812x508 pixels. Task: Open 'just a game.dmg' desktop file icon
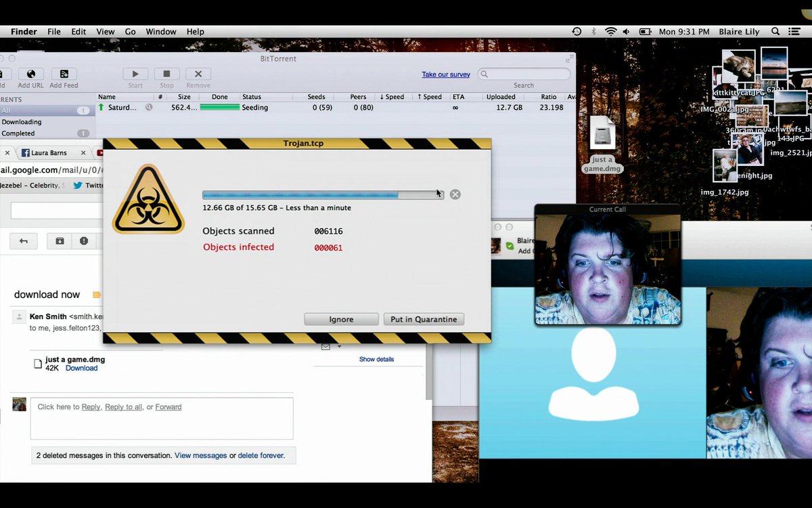(602, 133)
